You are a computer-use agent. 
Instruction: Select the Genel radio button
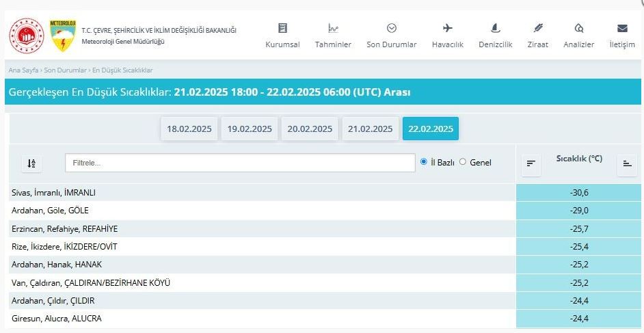[463, 162]
